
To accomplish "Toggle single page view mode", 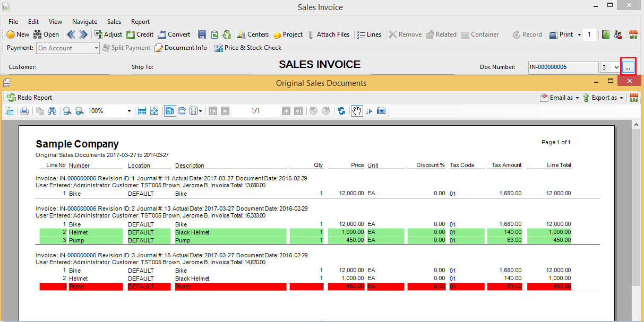I will [169, 111].
